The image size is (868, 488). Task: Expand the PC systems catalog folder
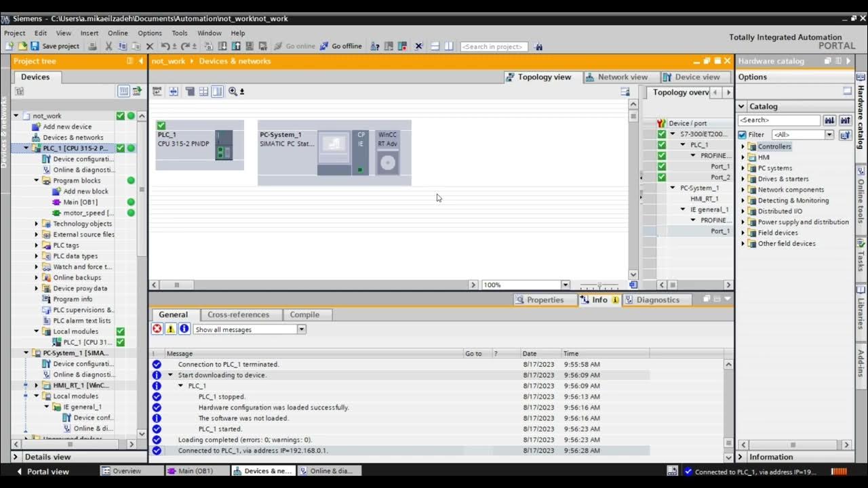pyautogui.click(x=743, y=168)
